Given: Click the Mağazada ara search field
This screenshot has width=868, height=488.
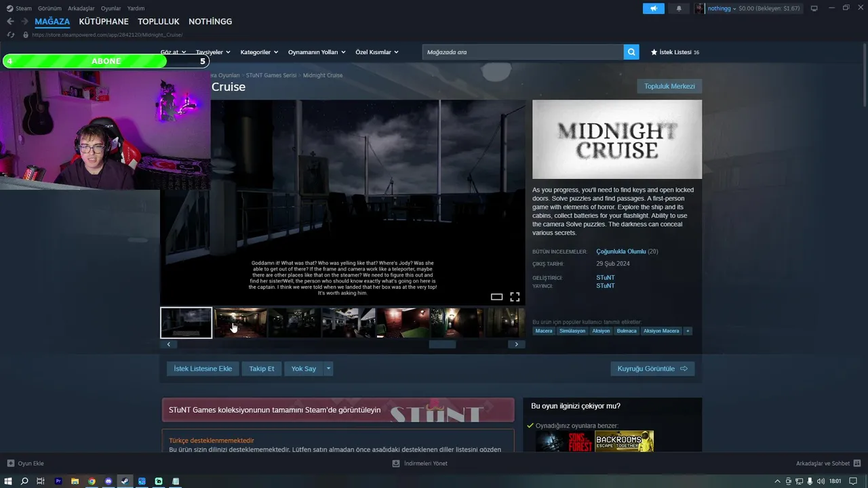Looking at the screenshot, I should (523, 52).
